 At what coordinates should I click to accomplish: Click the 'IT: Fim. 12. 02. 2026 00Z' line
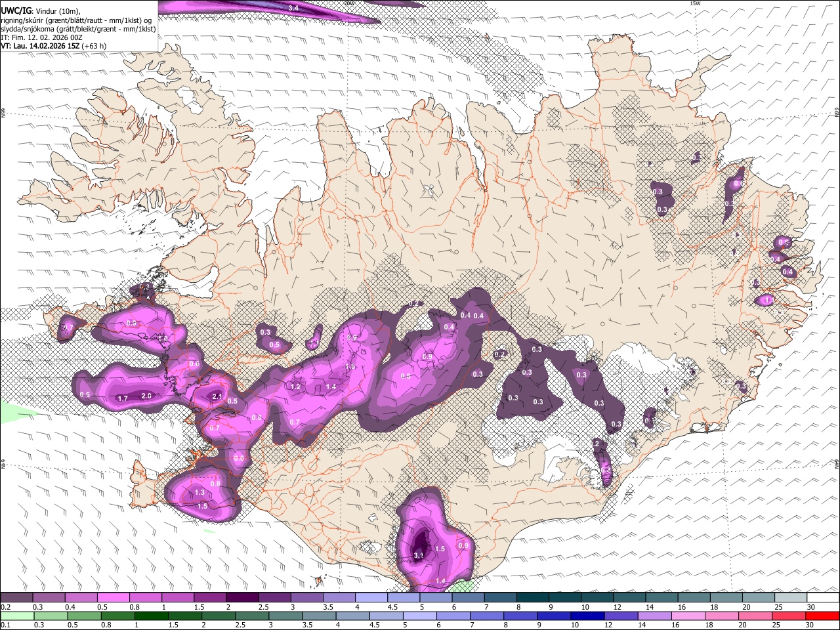click(x=41, y=37)
